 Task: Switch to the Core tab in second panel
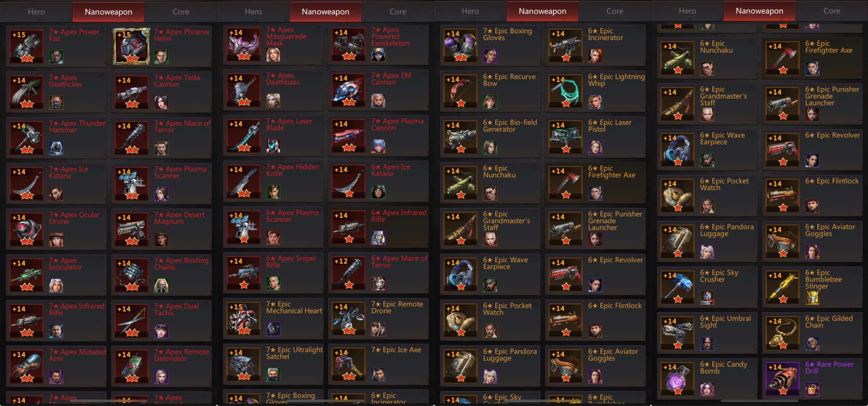pyautogui.click(x=398, y=12)
